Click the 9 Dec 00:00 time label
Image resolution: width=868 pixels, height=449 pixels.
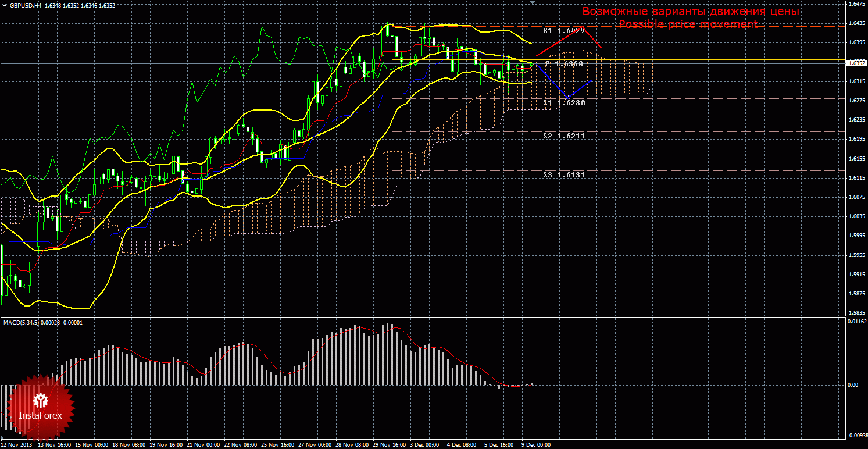[x=537, y=445]
